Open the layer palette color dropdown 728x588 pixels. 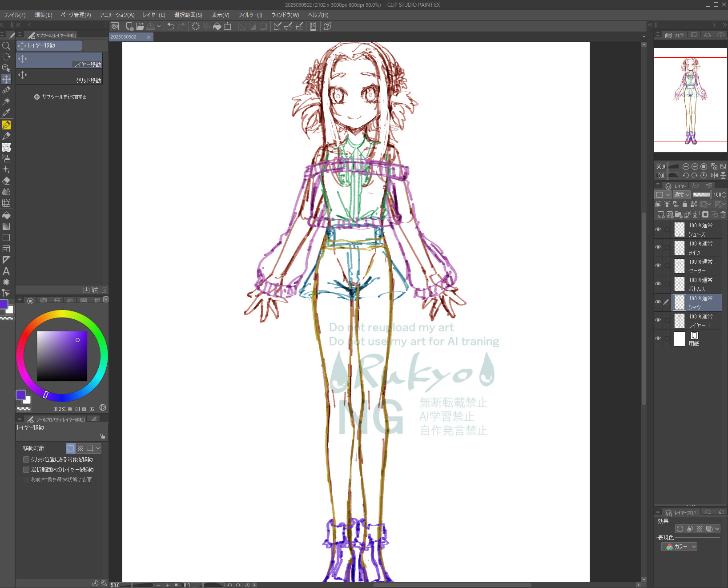(663, 195)
